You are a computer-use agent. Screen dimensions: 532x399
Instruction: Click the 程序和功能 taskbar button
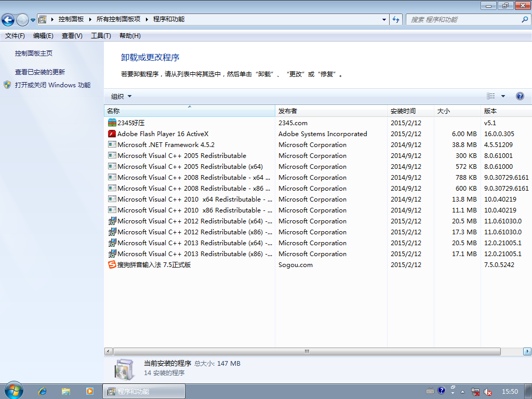pyautogui.click(x=144, y=391)
